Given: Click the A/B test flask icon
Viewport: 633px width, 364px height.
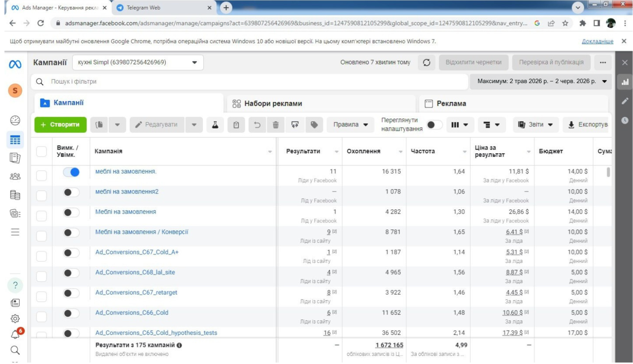Looking at the screenshot, I should (x=215, y=125).
